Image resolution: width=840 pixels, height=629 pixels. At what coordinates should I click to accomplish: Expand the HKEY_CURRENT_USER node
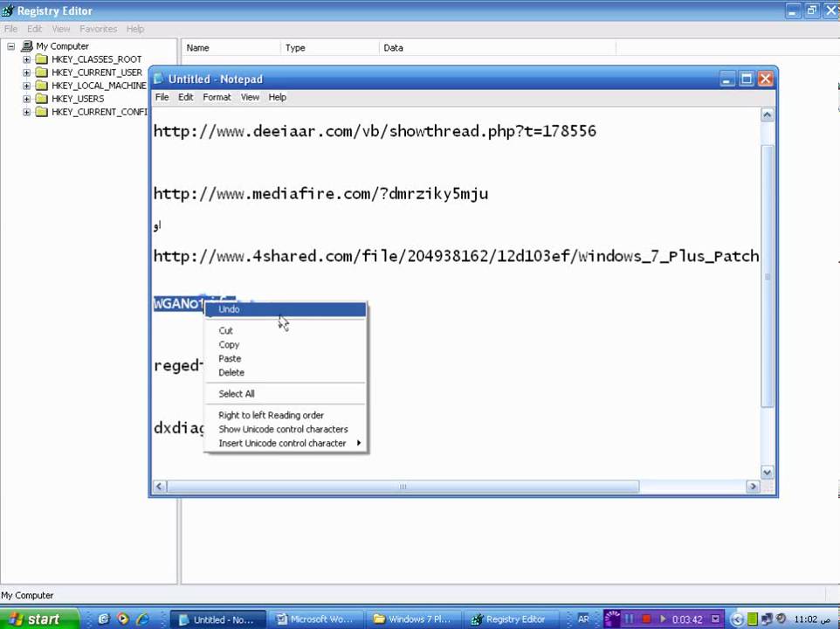point(26,73)
